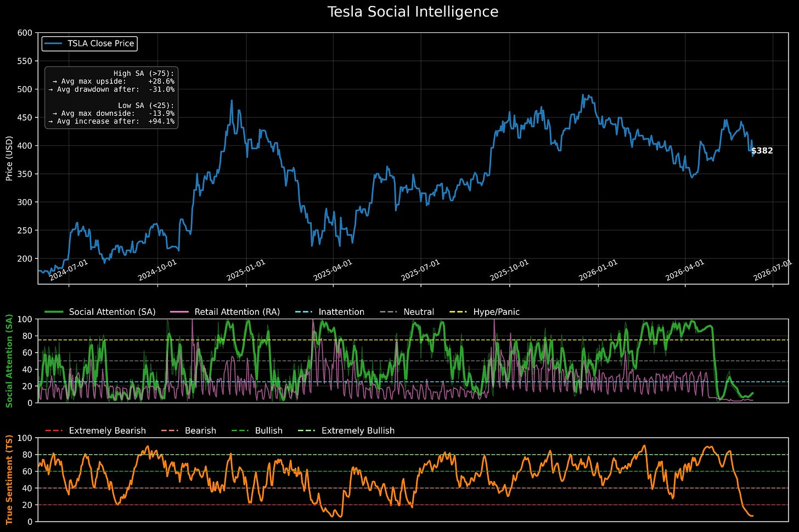Click the "Price (USD)" axis label

pos(9,158)
